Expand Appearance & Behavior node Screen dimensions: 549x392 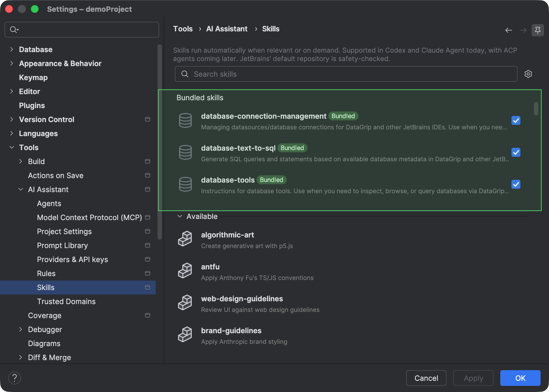coord(11,63)
